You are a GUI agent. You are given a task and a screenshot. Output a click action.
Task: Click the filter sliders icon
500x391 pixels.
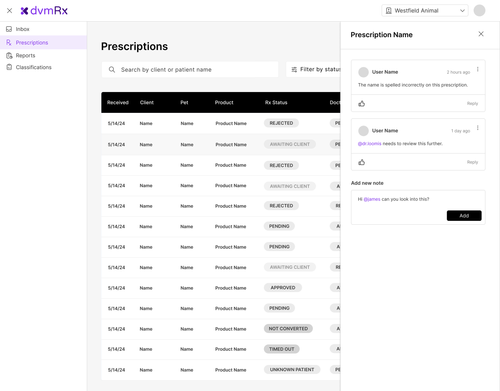click(x=294, y=69)
